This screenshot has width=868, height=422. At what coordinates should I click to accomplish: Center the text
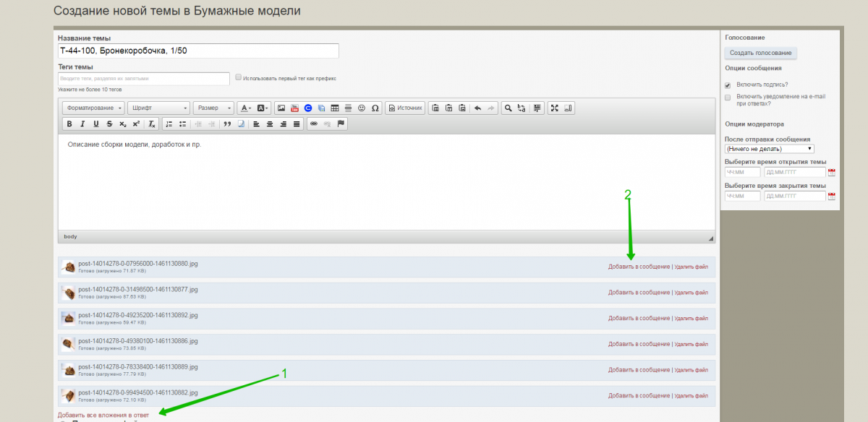(270, 124)
